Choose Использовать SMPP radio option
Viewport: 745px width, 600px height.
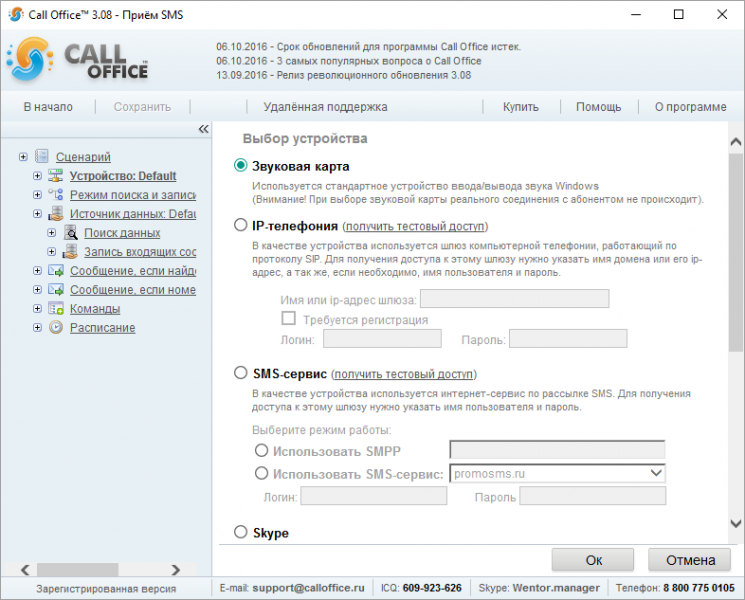261,450
